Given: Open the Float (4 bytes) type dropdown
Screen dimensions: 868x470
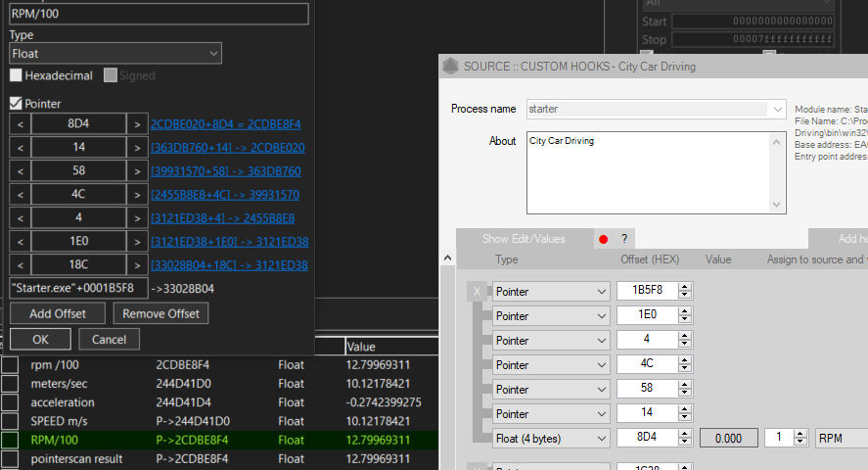Looking at the screenshot, I should coord(551,439).
